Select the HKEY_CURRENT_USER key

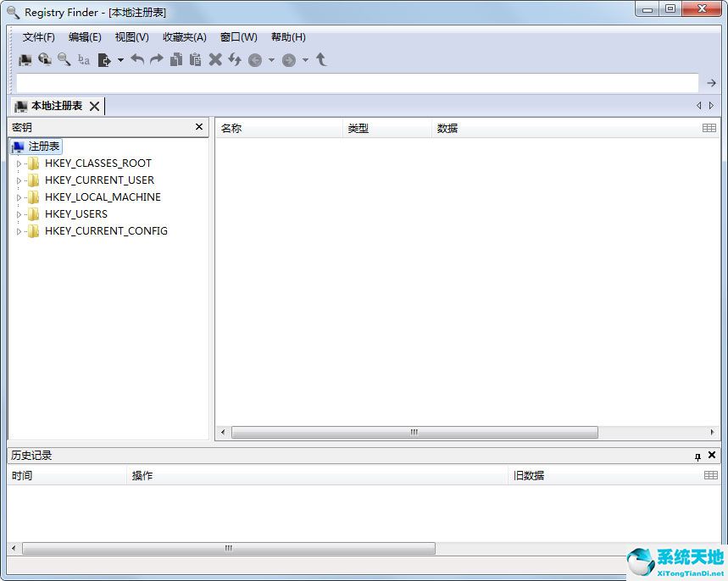click(x=99, y=180)
